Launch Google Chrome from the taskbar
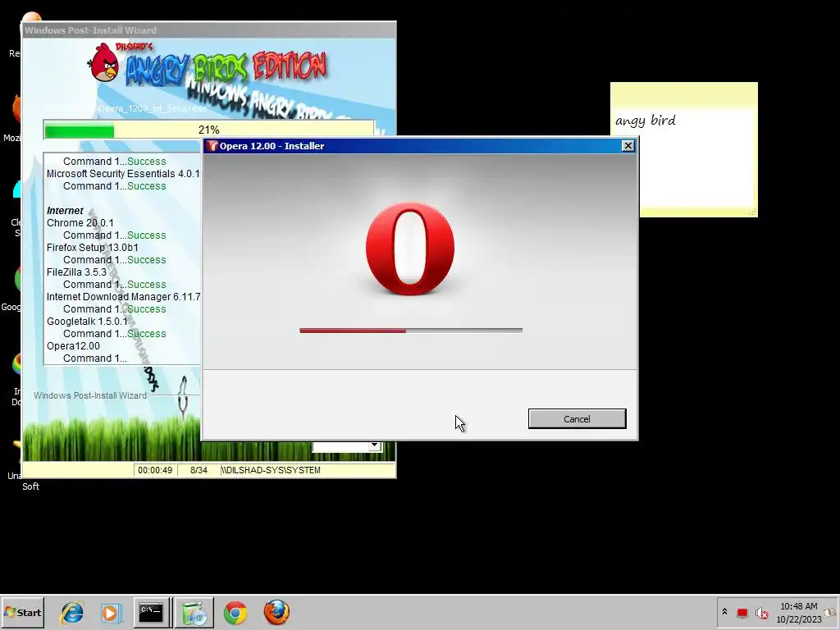The width and height of the screenshot is (840, 630). click(x=235, y=612)
